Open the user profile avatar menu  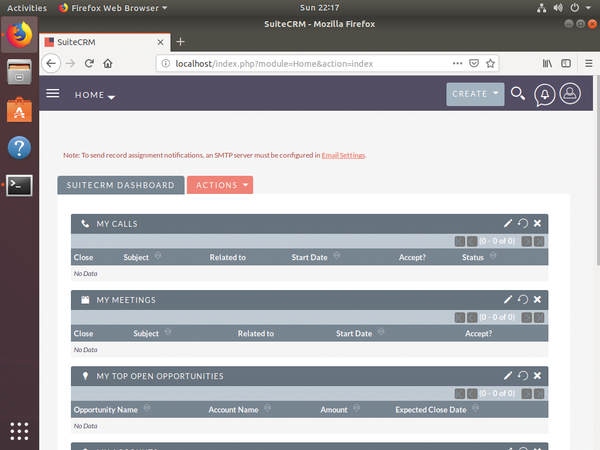[x=570, y=93]
